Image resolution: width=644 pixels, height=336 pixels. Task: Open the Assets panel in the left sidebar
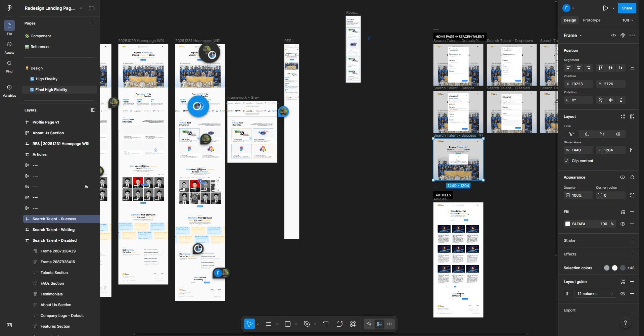coord(9,47)
